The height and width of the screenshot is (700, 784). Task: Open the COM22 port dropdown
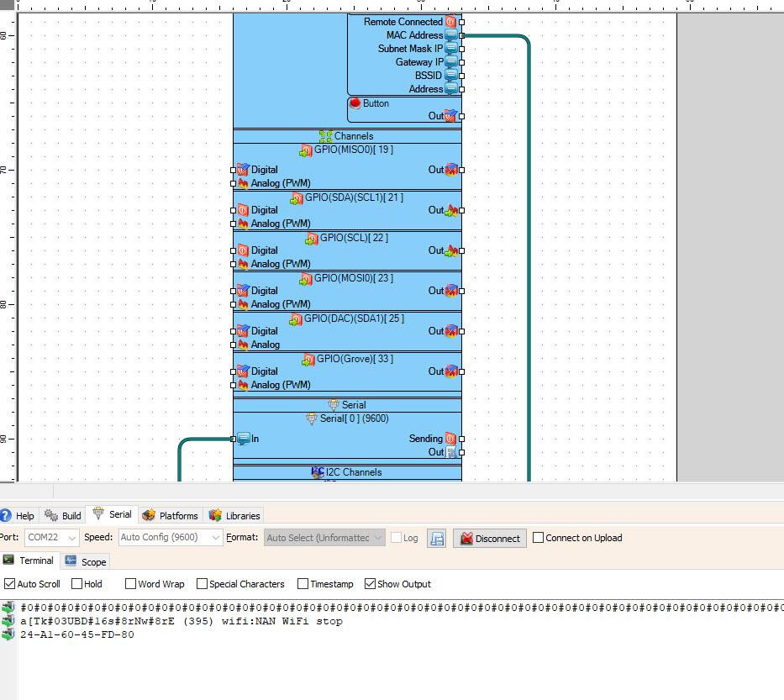51,538
